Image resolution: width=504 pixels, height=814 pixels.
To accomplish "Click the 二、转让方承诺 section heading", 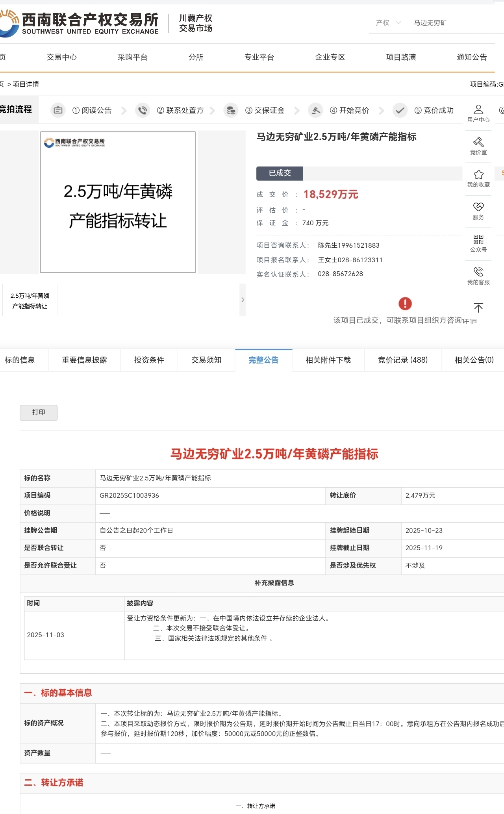I will pos(54,782).
